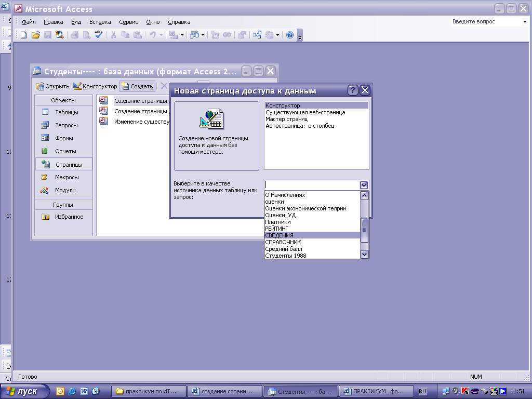Click the New Object toolbar icon

click(x=270, y=35)
